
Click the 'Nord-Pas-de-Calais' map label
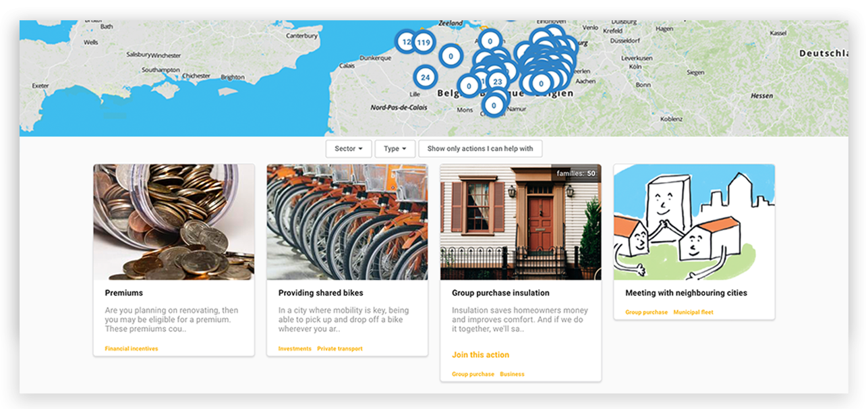tap(399, 107)
